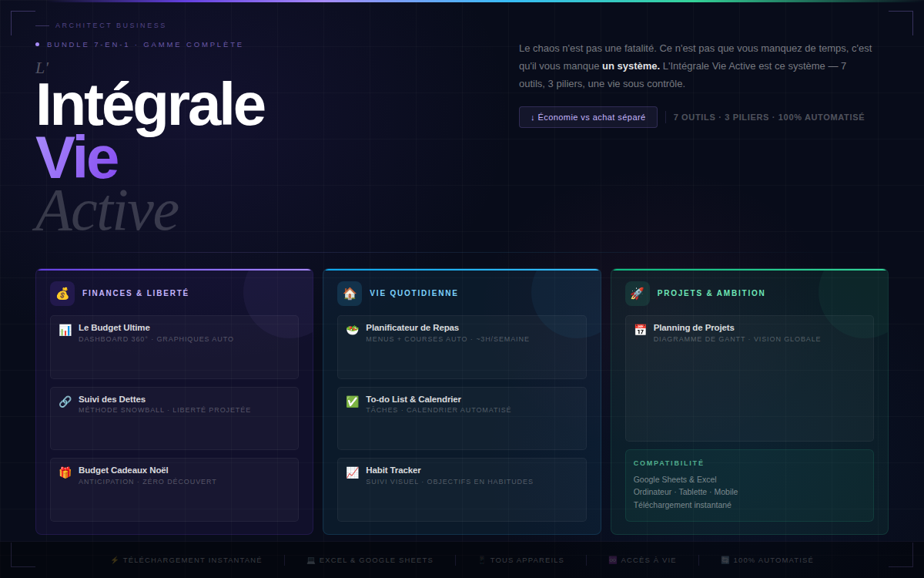924x578 pixels.
Task: Click the trending chart icon beside Habit Tracker
Action: click(353, 472)
